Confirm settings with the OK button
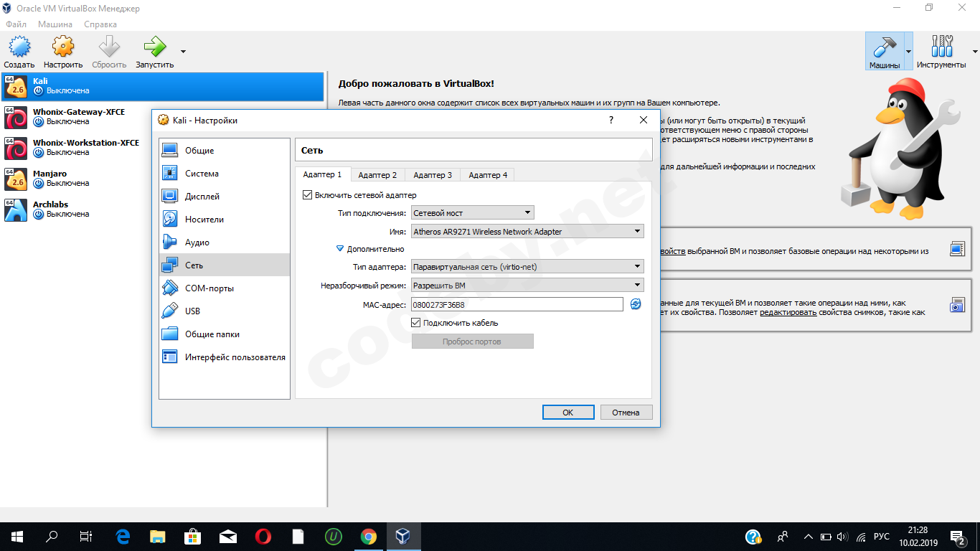Viewport: 980px width, 551px height. point(568,413)
